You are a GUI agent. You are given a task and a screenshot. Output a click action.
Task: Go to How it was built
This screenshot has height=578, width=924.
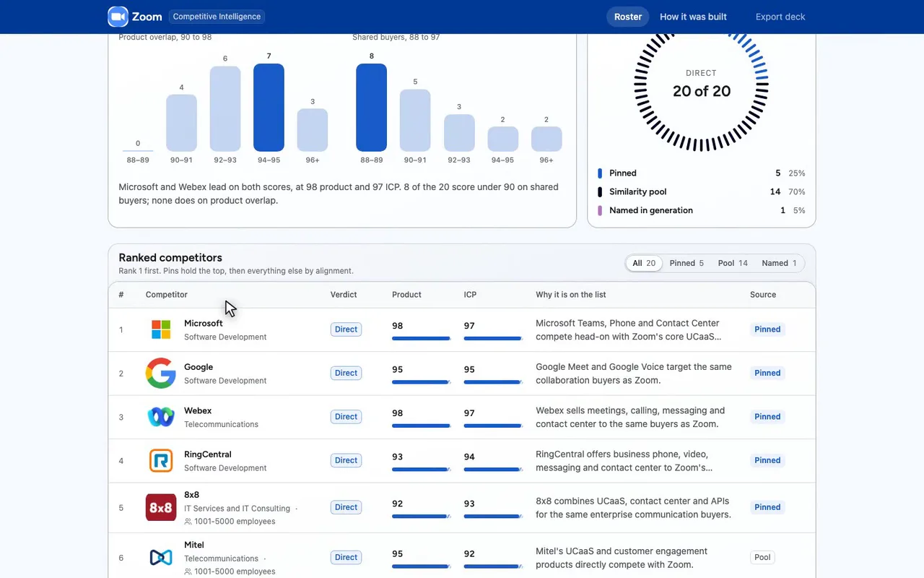point(693,17)
